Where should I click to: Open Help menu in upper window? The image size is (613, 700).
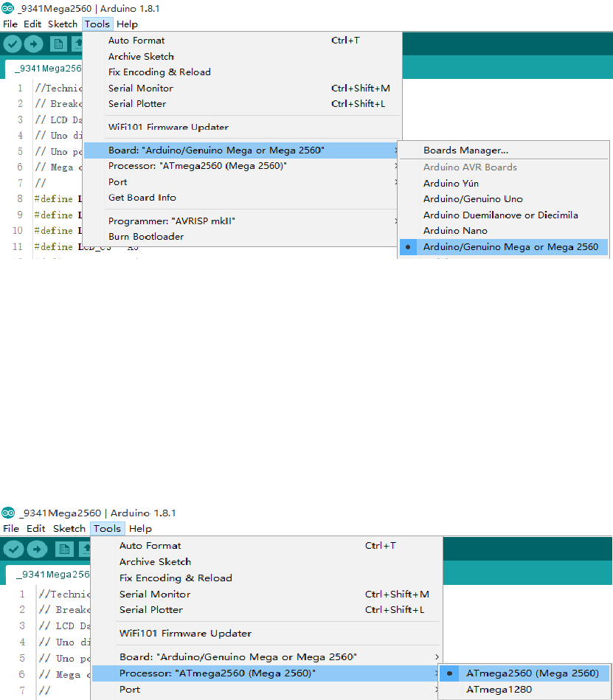127,24
